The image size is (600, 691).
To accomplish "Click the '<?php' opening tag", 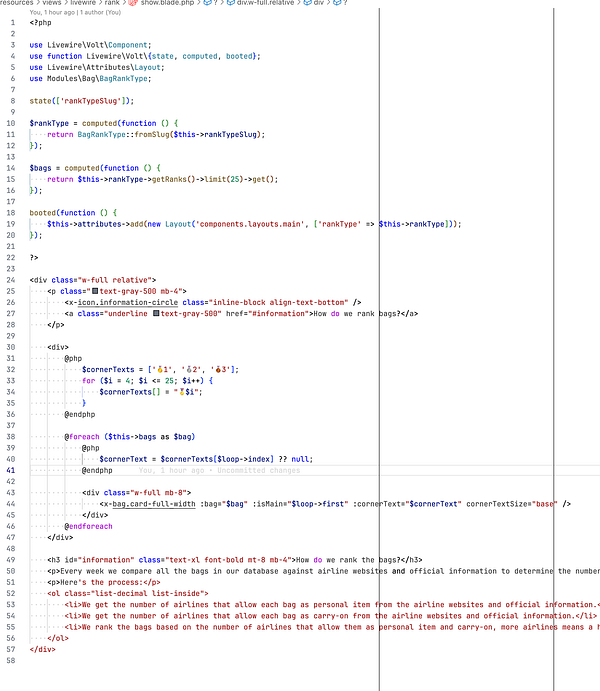I will coord(41,22).
